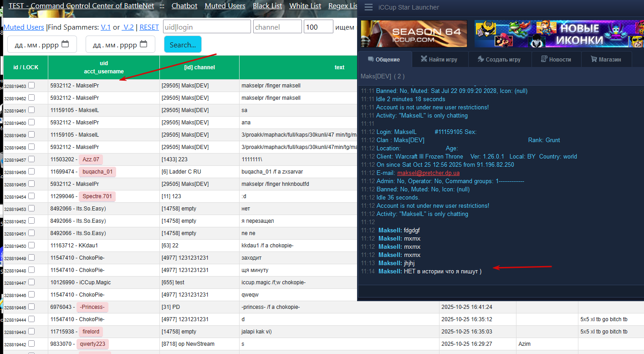The image size is (644, 354).
Task: Open the calendar picker in the second date field
Action: coord(143,45)
